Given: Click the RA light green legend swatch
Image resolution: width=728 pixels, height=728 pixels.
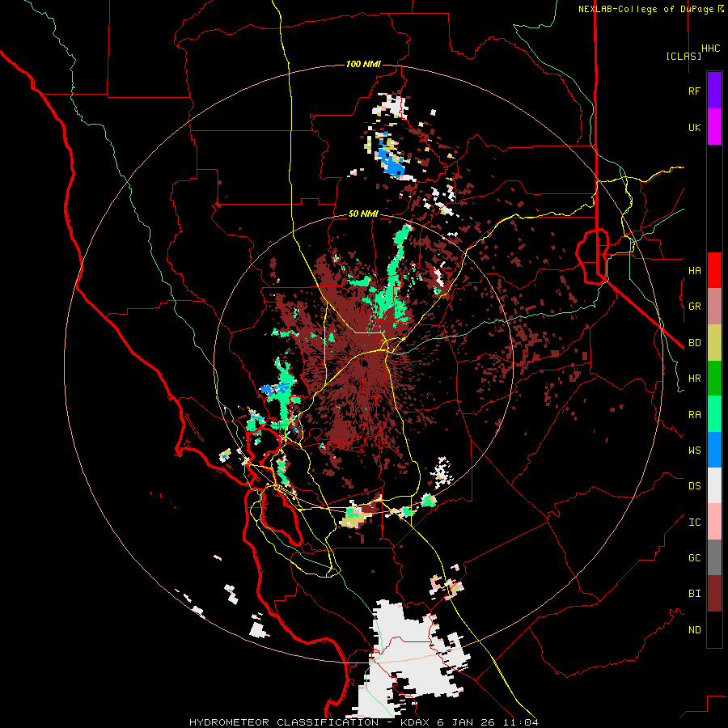Looking at the screenshot, I should 714,414.
